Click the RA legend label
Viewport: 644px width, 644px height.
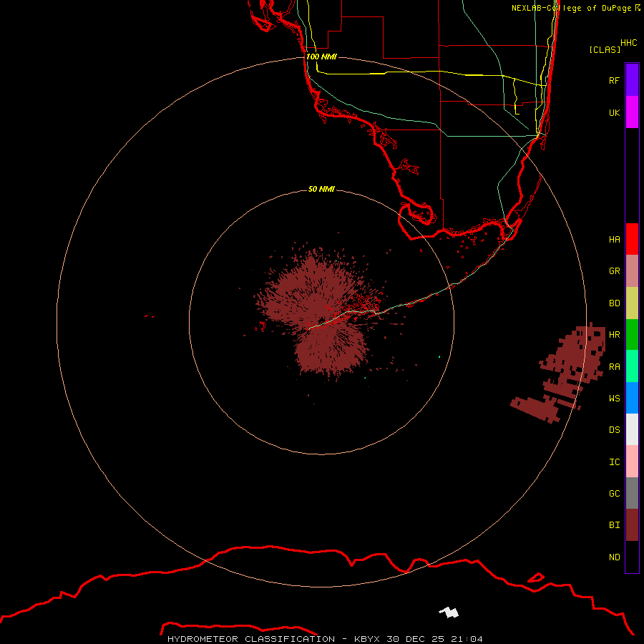tap(614, 366)
